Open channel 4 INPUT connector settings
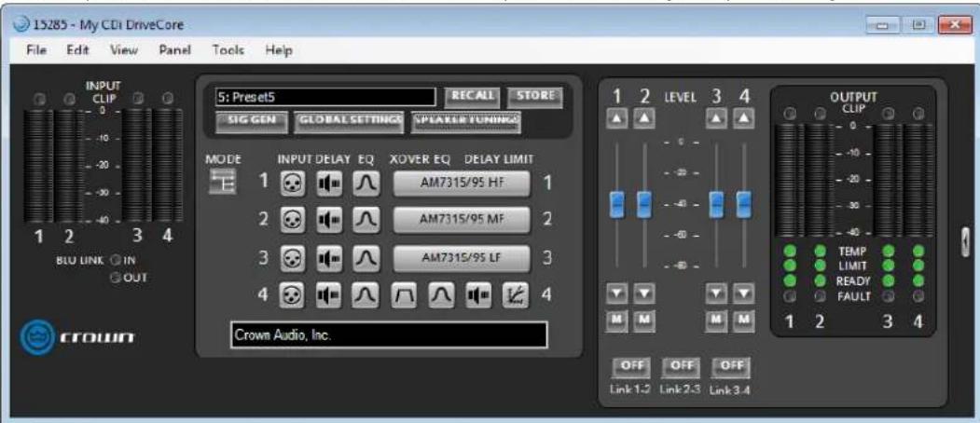The image size is (980, 423). (x=291, y=294)
